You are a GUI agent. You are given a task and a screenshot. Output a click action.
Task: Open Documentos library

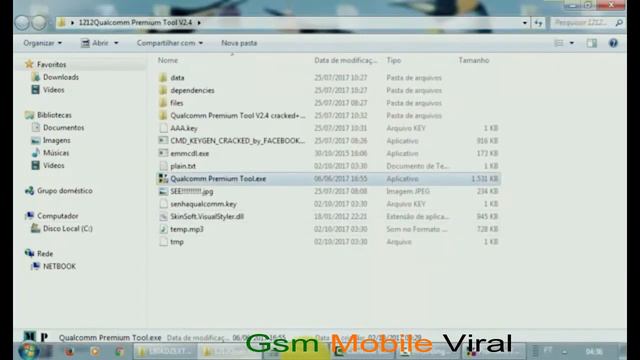click(x=64, y=128)
